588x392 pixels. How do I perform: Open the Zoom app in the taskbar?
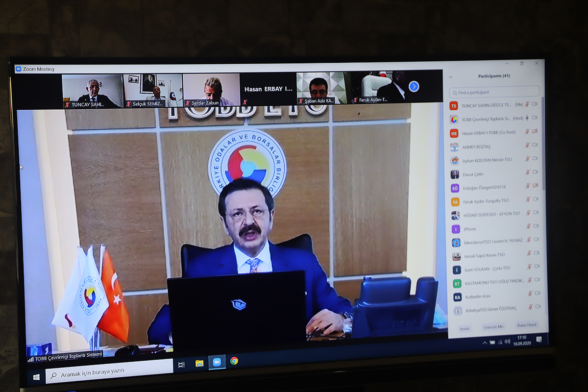217,362
